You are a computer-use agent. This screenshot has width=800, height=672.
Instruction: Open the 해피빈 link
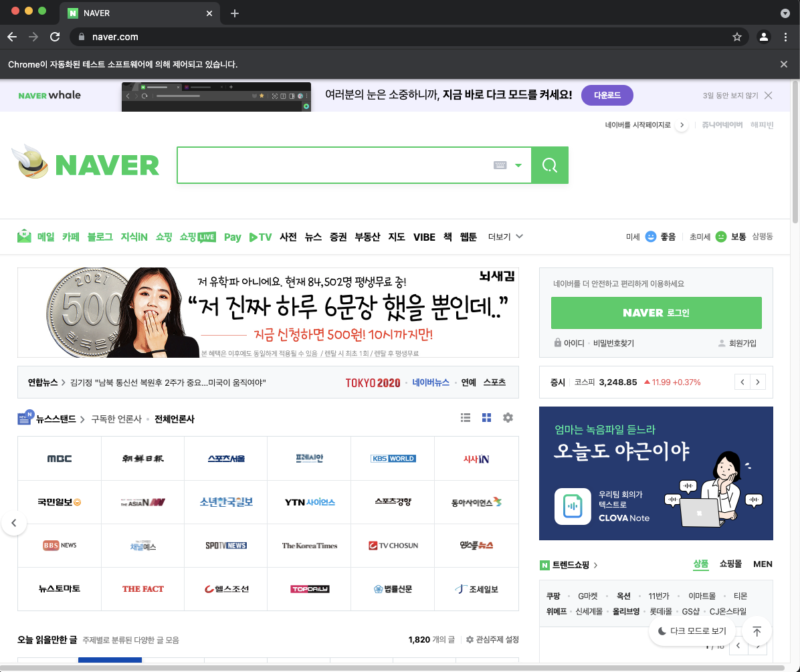click(762, 125)
